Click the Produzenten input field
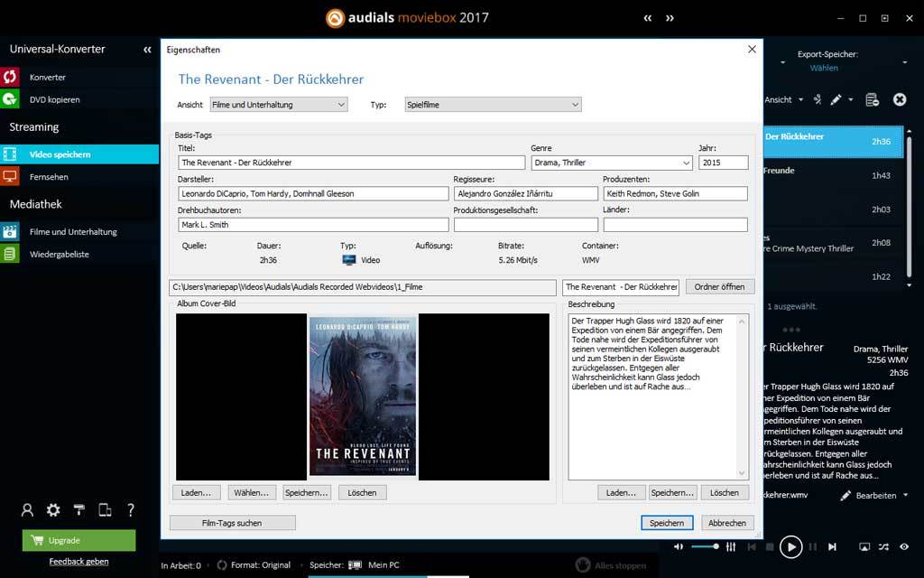924x578 pixels. (x=675, y=193)
